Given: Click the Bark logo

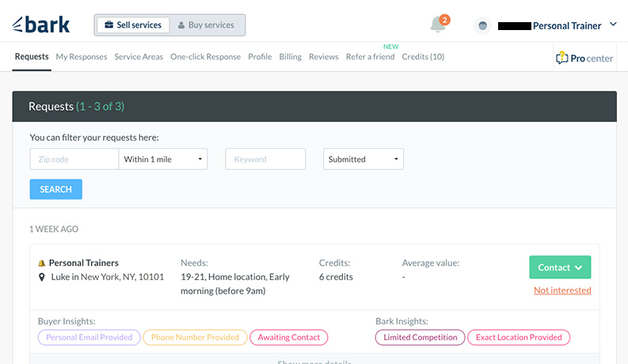Looking at the screenshot, I should point(41,25).
